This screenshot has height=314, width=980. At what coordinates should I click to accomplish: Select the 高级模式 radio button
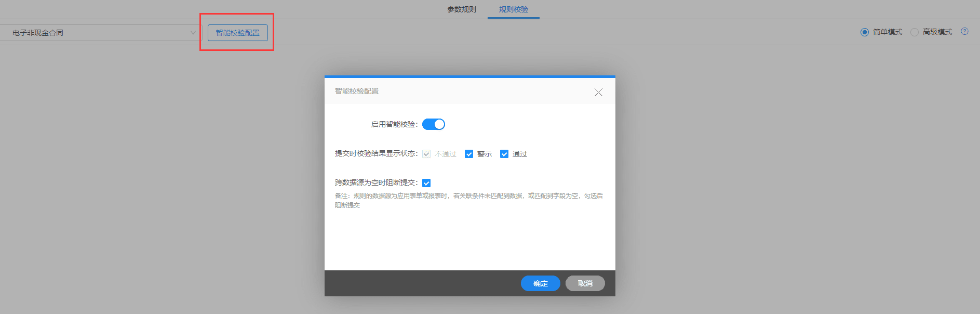915,32
